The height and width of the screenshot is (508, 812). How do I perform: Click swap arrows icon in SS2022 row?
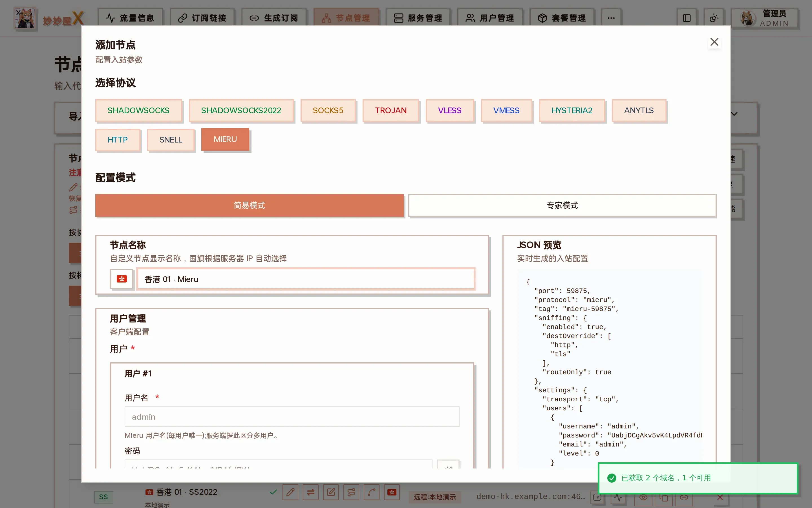point(311,492)
